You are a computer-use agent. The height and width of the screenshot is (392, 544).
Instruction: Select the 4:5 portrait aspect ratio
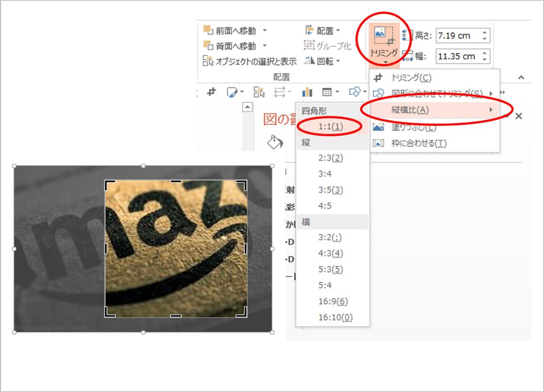[332, 206]
